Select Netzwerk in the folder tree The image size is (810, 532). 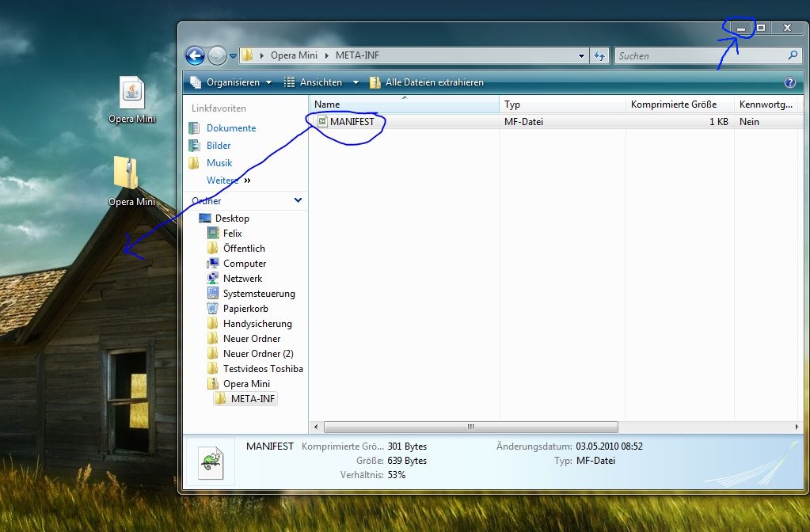(x=242, y=279)
